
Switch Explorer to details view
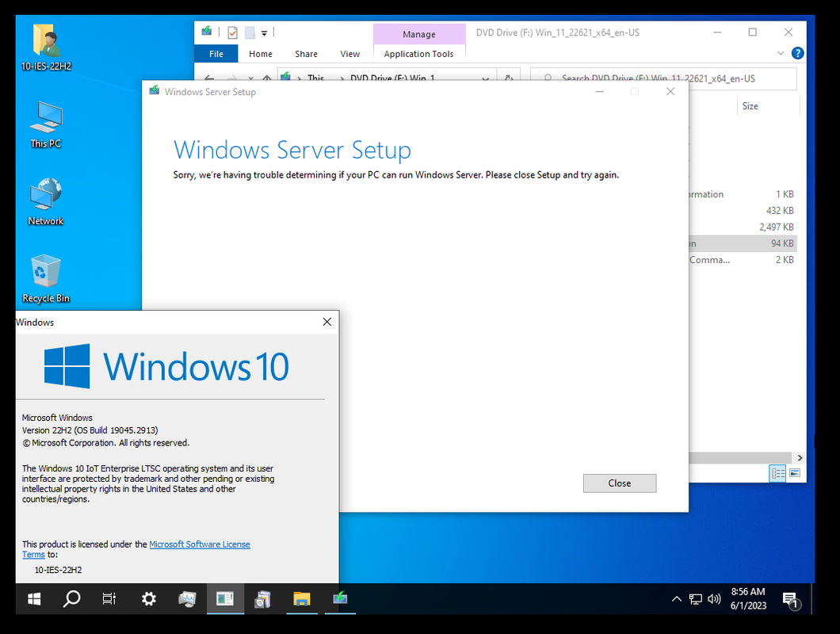[778, 473]
